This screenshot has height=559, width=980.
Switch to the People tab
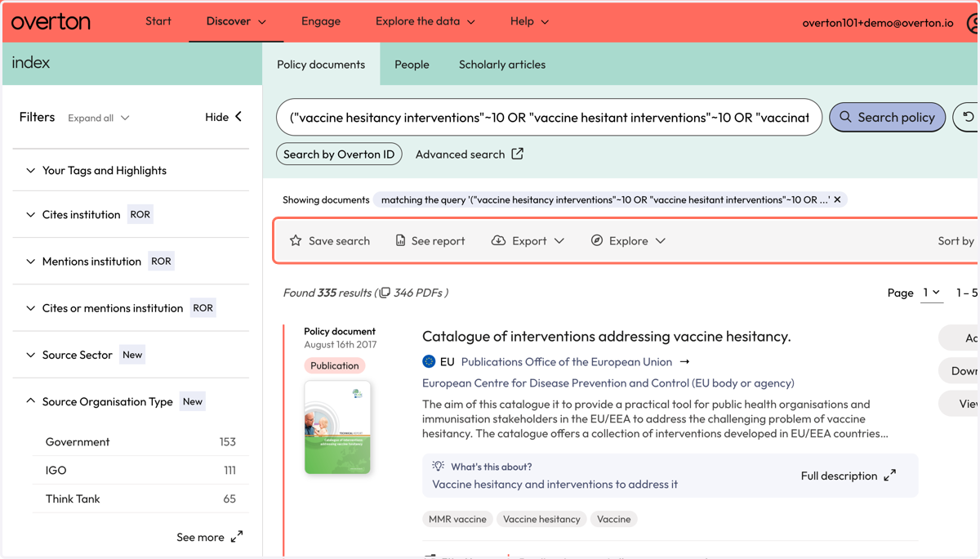[412, 65]
